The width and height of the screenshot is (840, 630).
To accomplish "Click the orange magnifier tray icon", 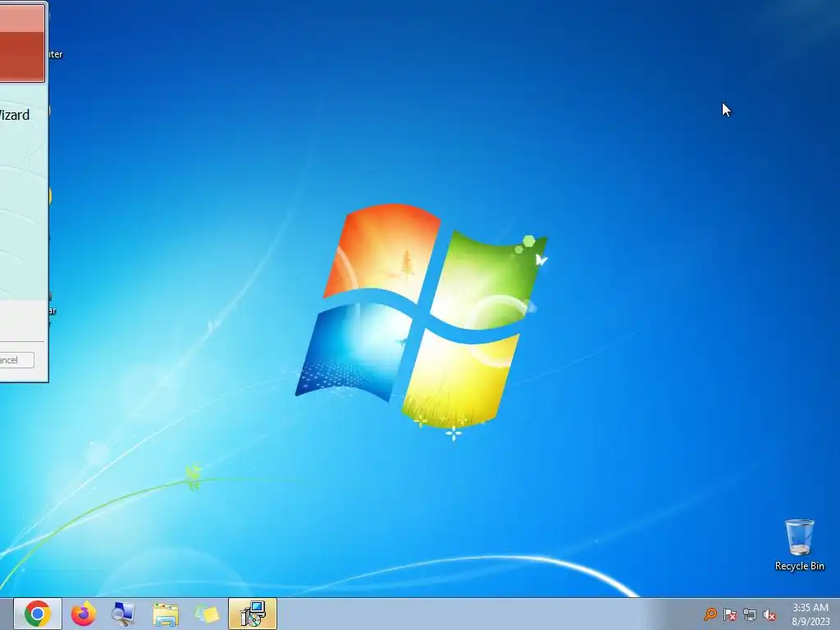I will (x=710, y=614).
